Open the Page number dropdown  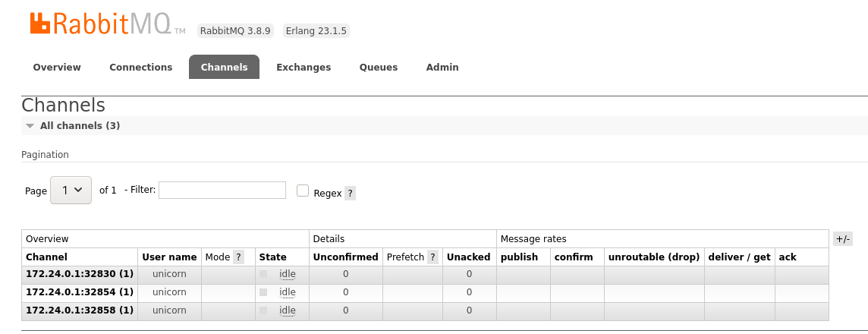[x=71, y=190]
